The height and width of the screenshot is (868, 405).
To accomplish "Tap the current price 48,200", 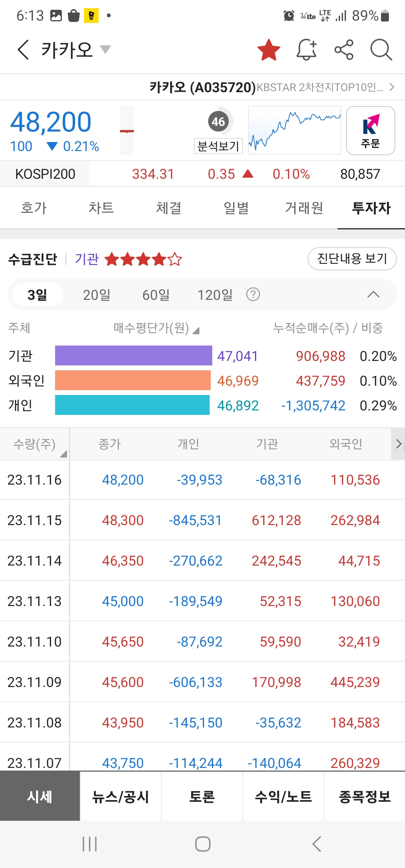I will pos(51,122).
